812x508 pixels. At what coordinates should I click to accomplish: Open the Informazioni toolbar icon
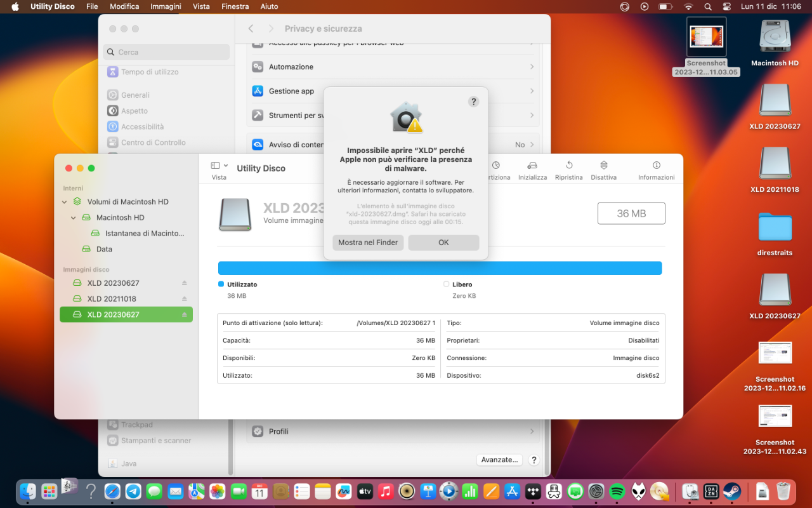point(657,165)
